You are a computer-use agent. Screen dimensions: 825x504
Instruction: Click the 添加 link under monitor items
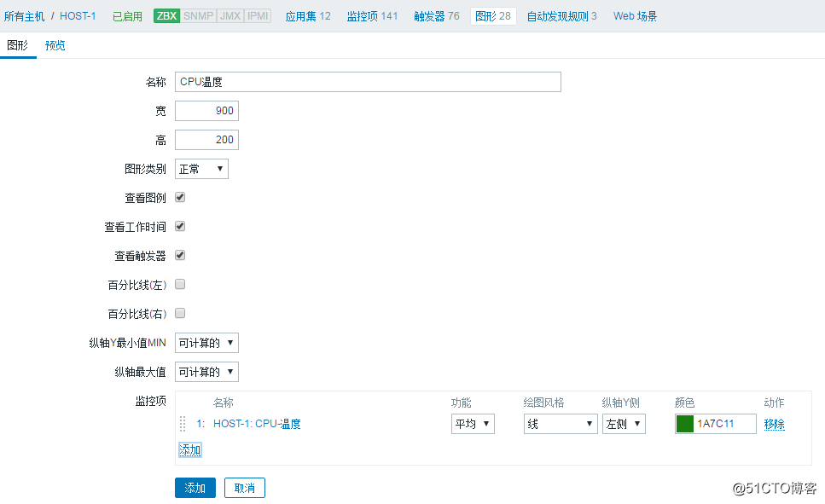tap(190, 449)
